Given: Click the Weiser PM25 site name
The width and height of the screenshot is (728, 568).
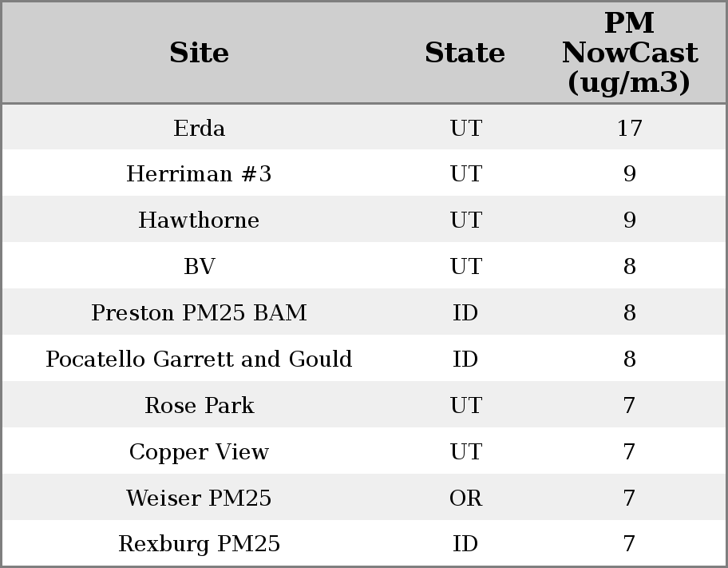Looking at the screenshot, I should pos(199,498).
